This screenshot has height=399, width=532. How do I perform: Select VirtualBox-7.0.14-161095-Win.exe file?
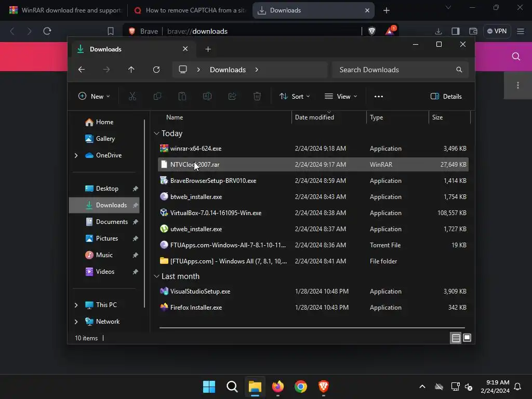[x=313, y=213]
